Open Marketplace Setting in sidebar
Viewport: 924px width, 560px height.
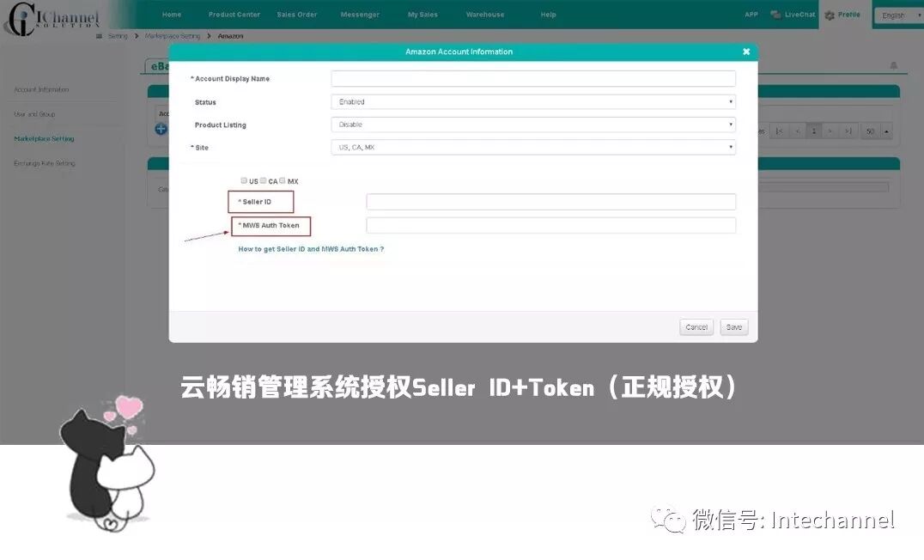coord(44,139)
